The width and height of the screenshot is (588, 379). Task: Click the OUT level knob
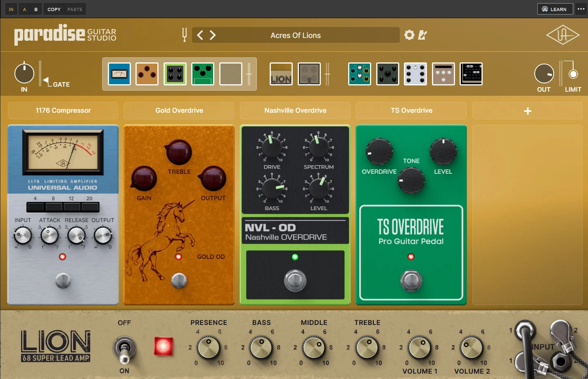point(544,74)
